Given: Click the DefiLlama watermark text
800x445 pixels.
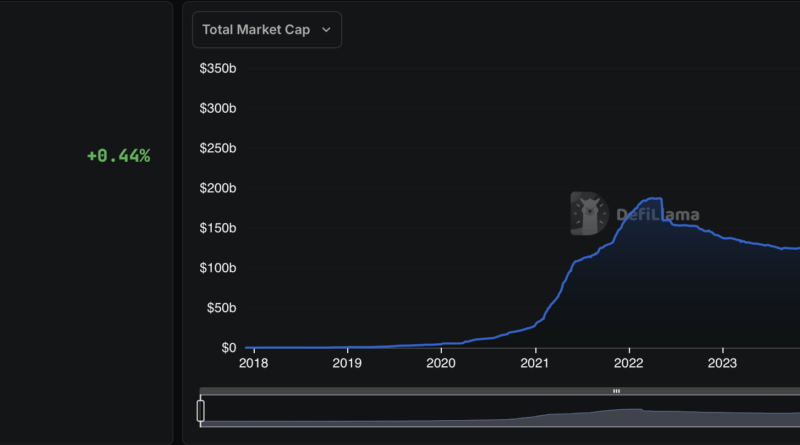Looking at the screenshot, I should click(657, 214).
